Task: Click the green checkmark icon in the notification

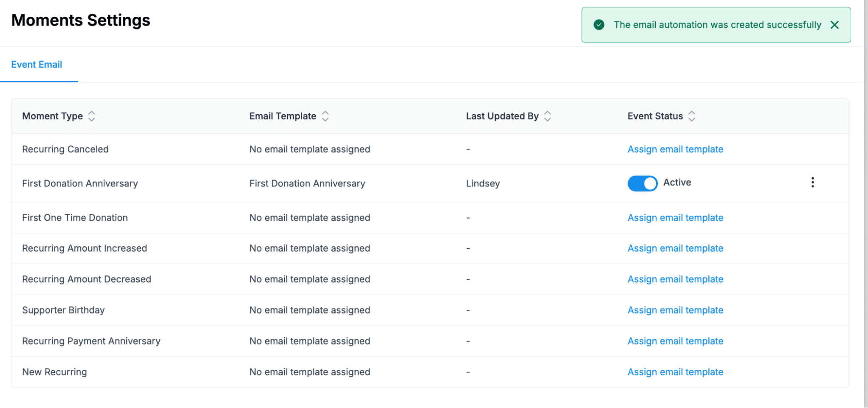Action: click(599, 25)
